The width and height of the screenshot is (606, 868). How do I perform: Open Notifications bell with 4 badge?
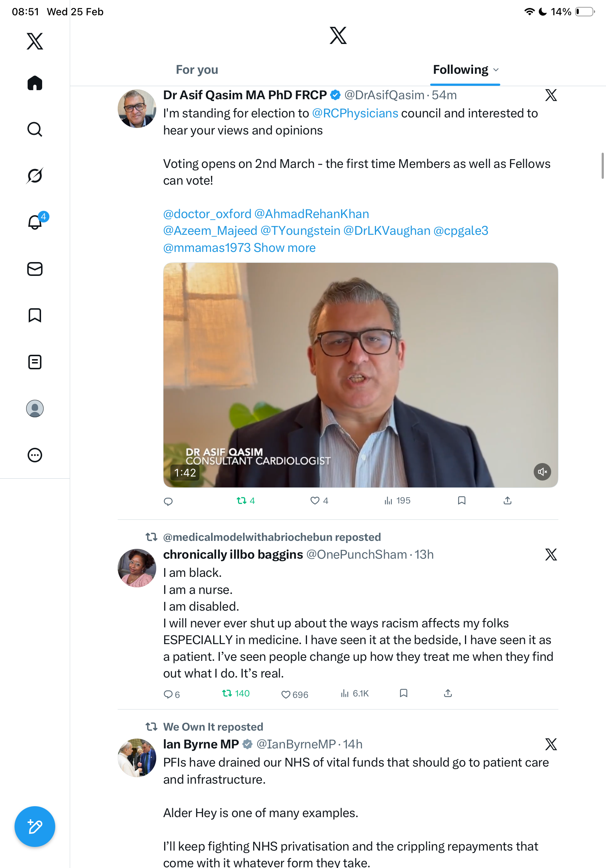[35, 222]
